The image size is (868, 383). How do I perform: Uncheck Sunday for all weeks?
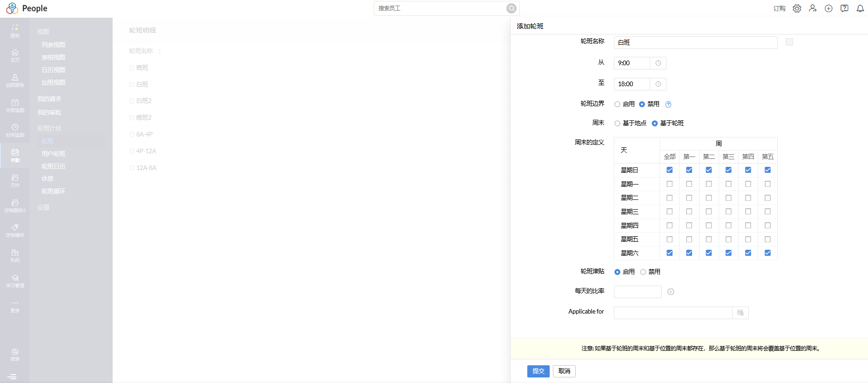point(669,170)
